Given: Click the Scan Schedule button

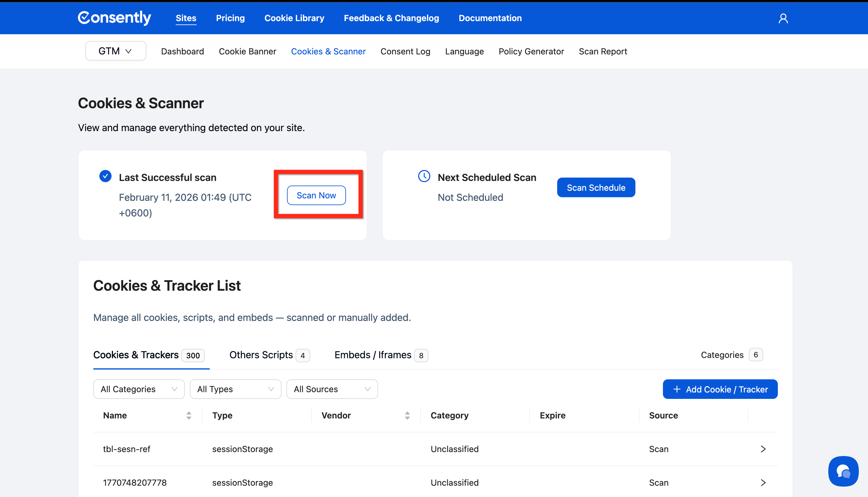Looking at the screenshot, I should click(596, 187).
